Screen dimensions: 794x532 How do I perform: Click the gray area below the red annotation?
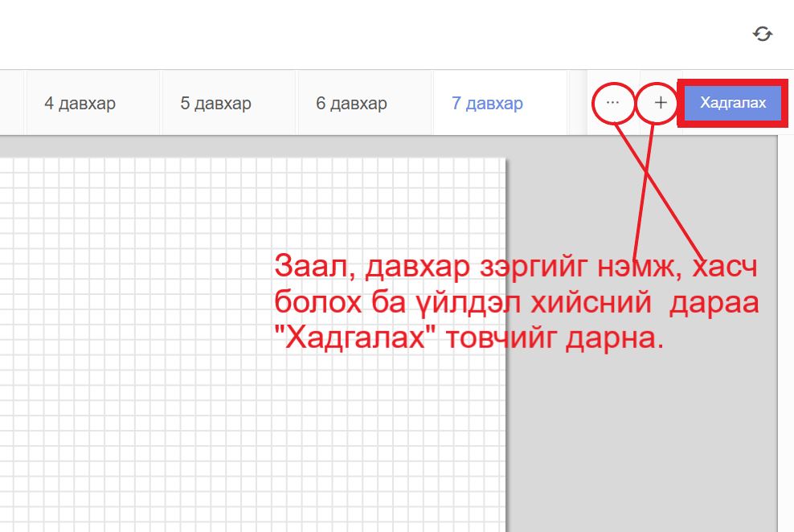(x=643, y=442)
